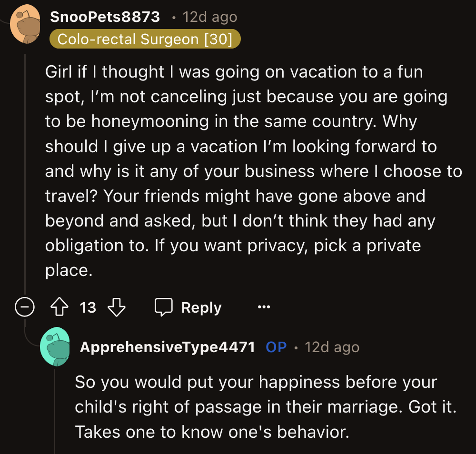
Task: Click the vote count showing 13
Action: (x=88, y=307)
